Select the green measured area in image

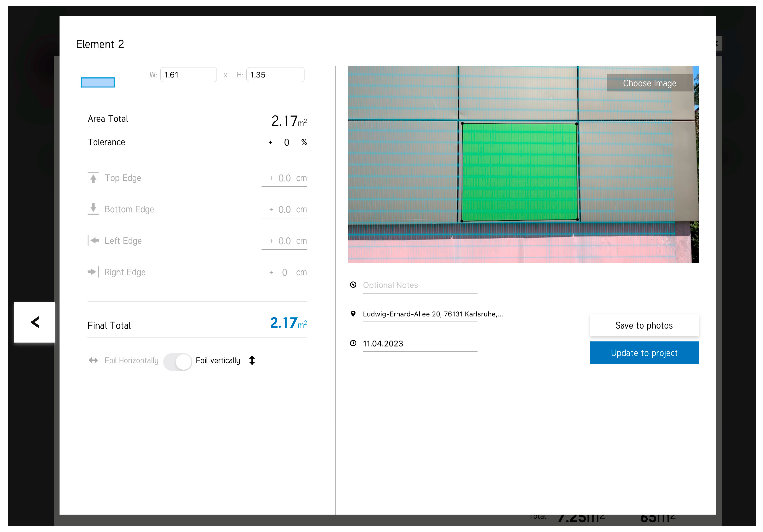519,172
